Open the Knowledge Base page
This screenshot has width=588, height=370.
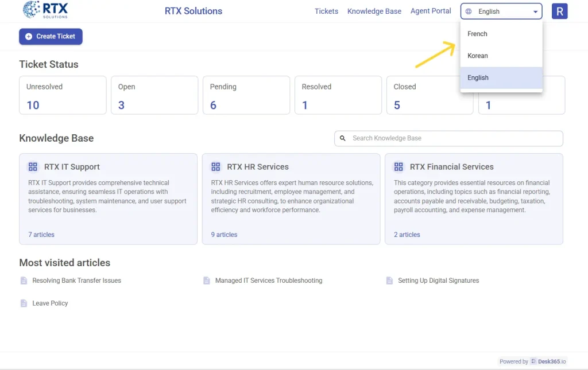point(374,11)
